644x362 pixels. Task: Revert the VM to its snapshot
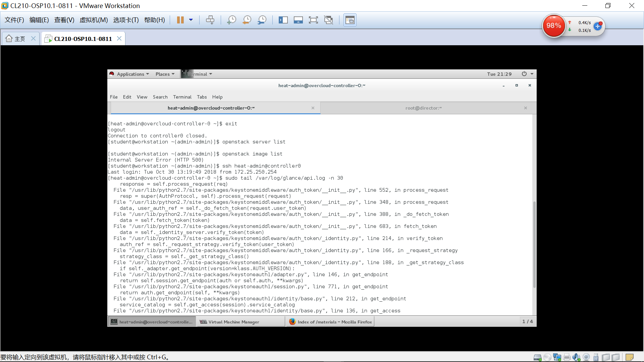(247, 20)
